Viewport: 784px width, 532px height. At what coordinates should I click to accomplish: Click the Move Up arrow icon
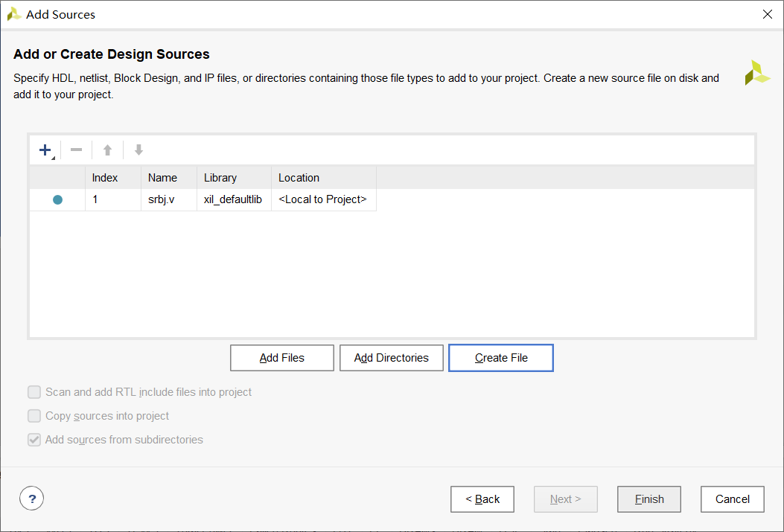tap(107, 150)
